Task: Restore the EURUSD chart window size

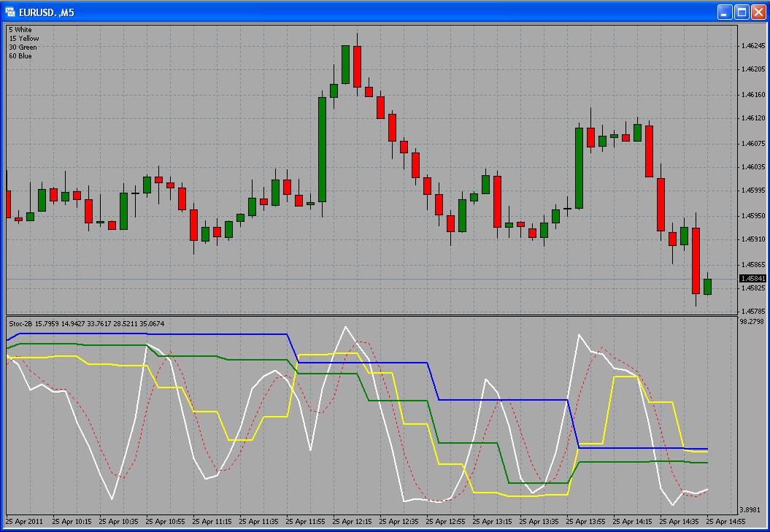Action: [x=740, y=12]
